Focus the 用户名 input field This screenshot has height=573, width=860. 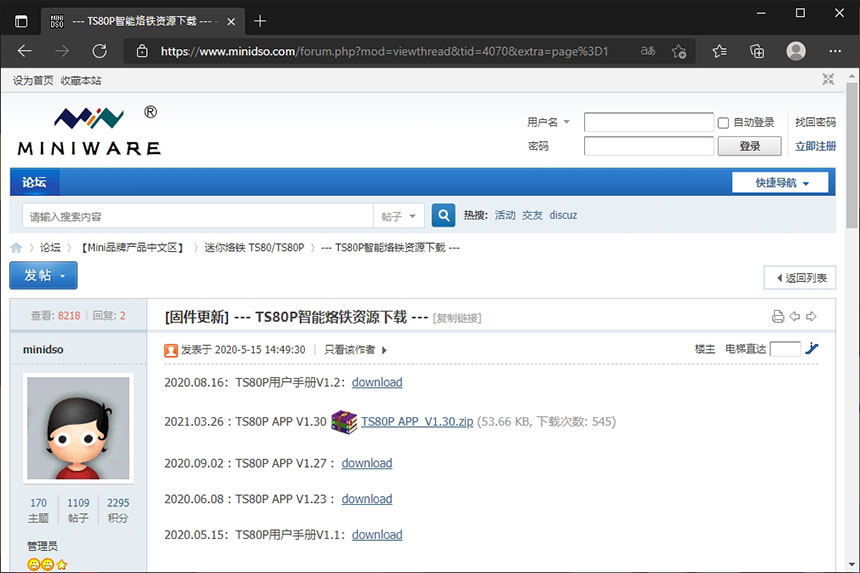tap(649, 122)
